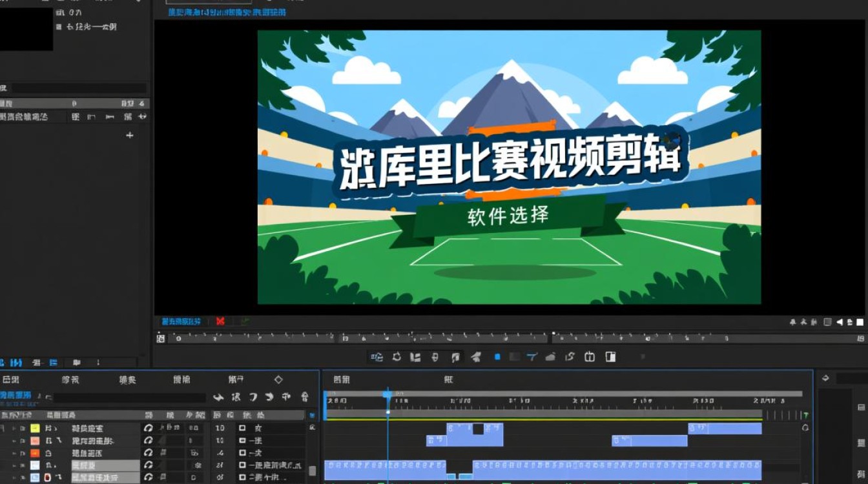The height and width of the screenshot is (484, 868).
Task: Toggle the red X render switch above the ruler
Action: (x=220, y=321)
